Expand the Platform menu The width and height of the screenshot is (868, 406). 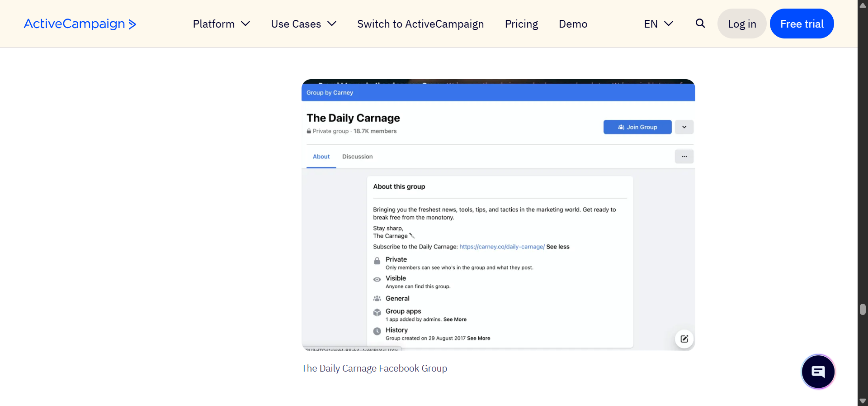pos(222,24)
